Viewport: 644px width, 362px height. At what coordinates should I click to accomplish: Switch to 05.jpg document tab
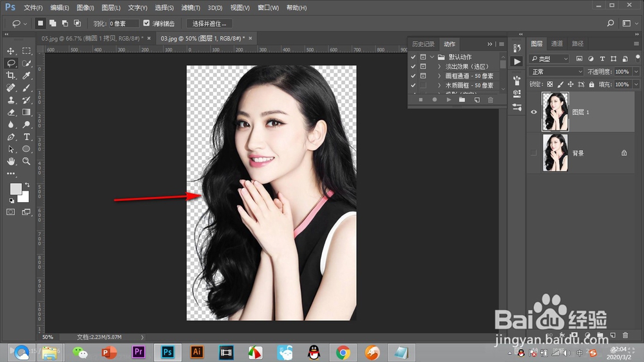click(92, 38)
